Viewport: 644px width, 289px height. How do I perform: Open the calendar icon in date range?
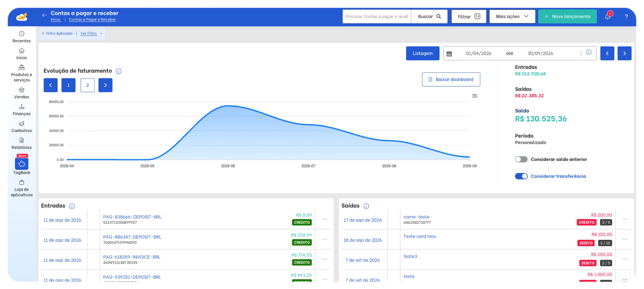[x=449, y=54]
